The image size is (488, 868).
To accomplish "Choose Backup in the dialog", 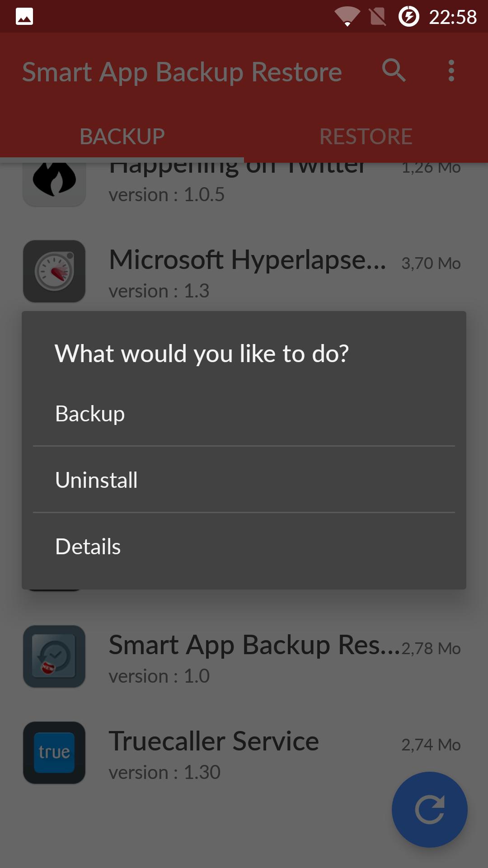I will click(x=244, y=414).
